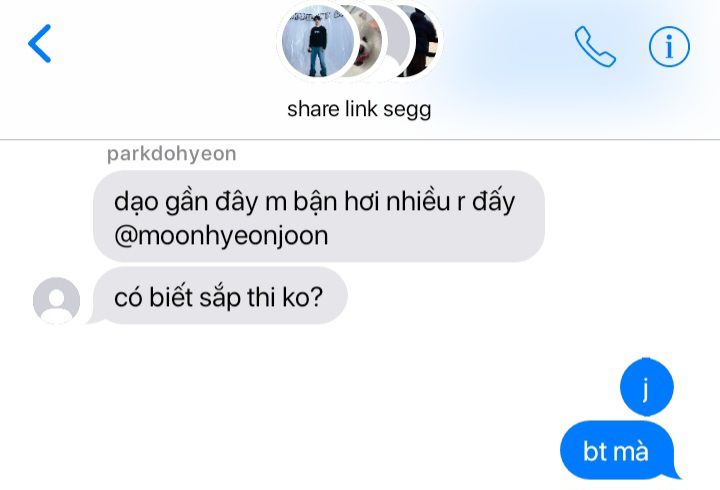Select the 'có biết sắp thi ko?' bubble

pyautogui.click(x=220, y=296)
